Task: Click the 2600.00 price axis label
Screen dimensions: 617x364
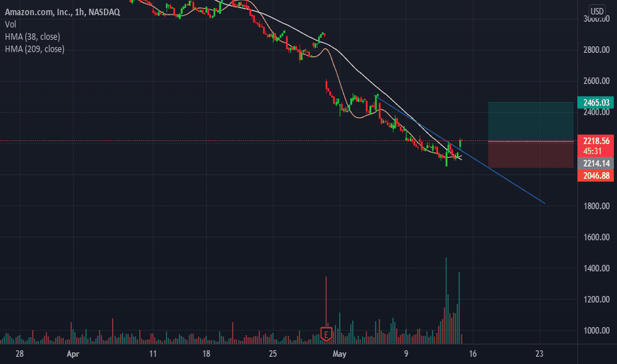Action: click(596, 81)
